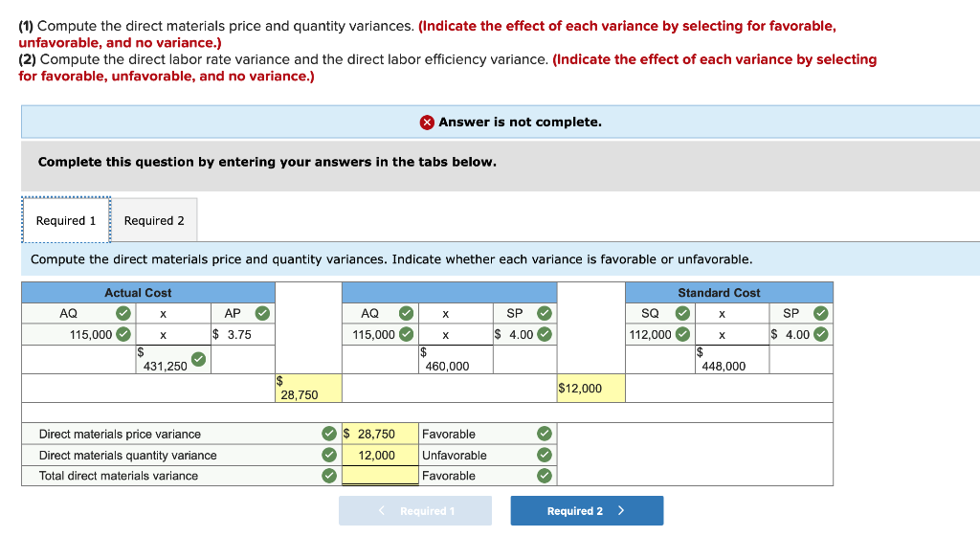980x537 pixels.
Task: Click checkmark beside Standard Cost SP label
Action: tap(820, 313)
